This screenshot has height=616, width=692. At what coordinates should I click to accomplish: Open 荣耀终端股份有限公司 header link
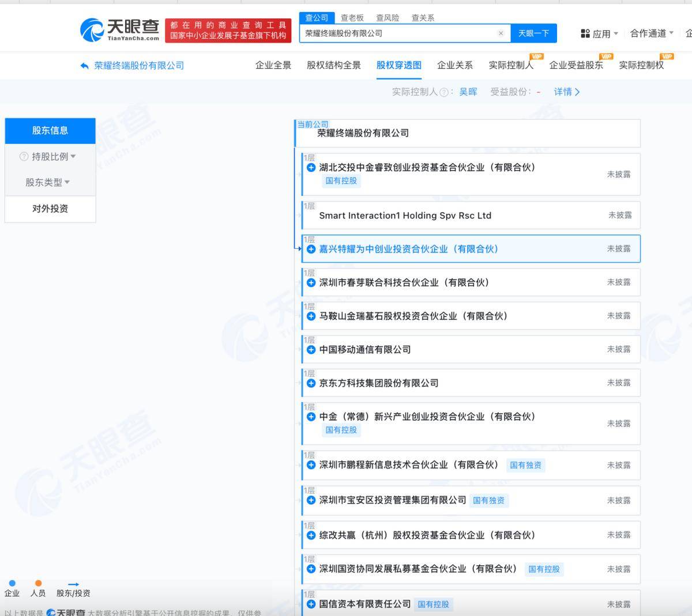[139, 66]
